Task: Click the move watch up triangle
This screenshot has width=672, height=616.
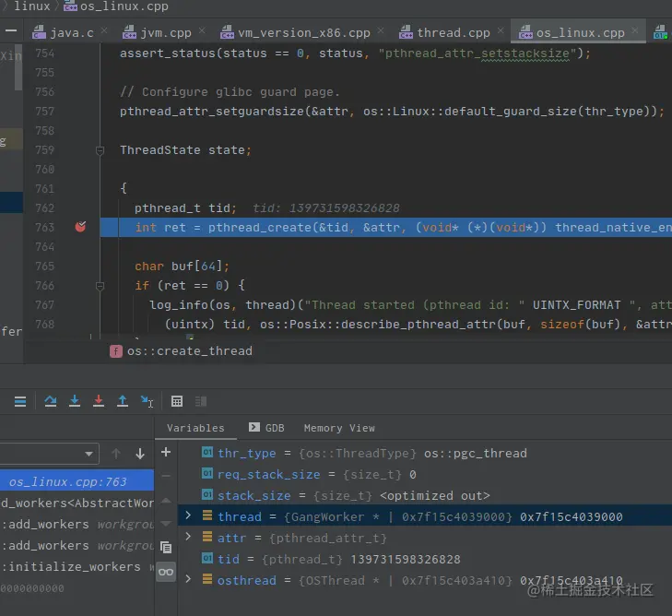Action: pyautogui.click(x=166, y=500)
